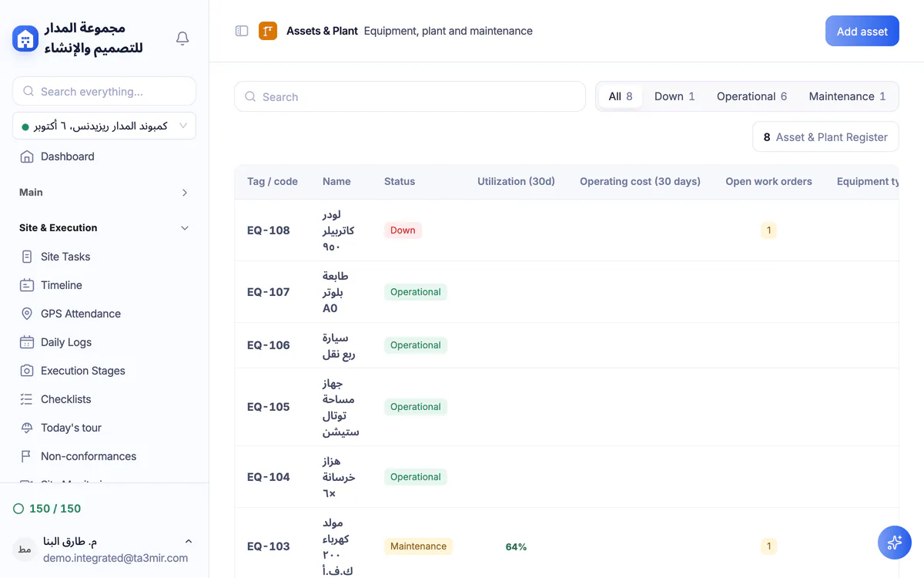The width and height of the screenshot is (924, 578).
Task: Click the Maintenance badge on EQ-103
Action: (x=418, y=546)
